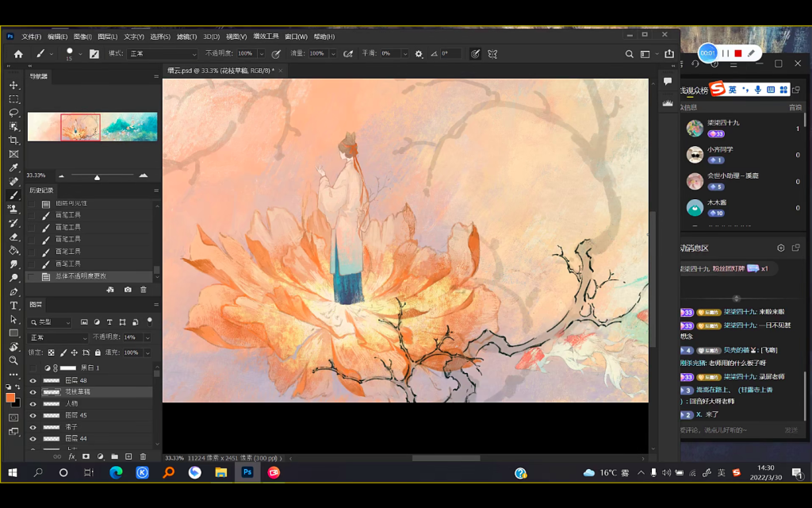Hide layer 图层 48
The height and width of the screenshot is (508, 812).
tap(33, 381)
